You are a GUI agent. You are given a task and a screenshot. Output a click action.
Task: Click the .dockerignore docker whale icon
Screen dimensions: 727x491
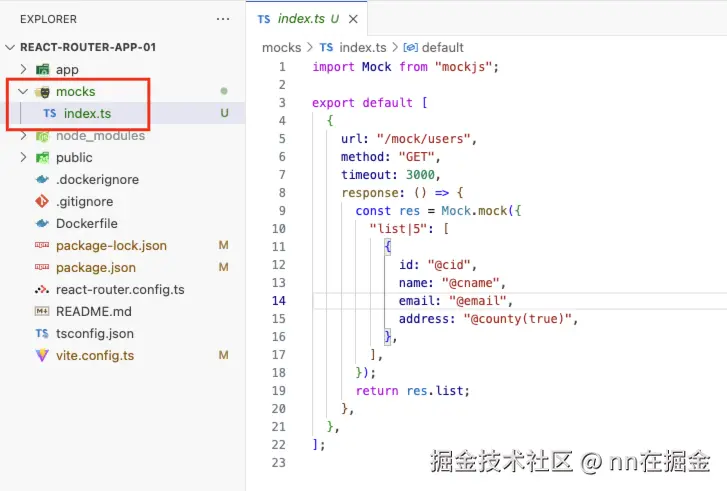[42, 179]
